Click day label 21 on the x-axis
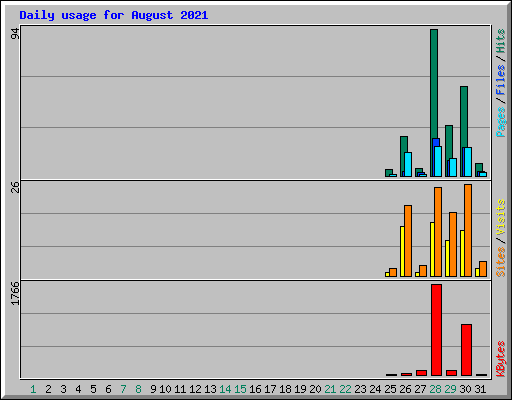Image resolution: width=512 pixels, height=400 pixels. (330, 389)
